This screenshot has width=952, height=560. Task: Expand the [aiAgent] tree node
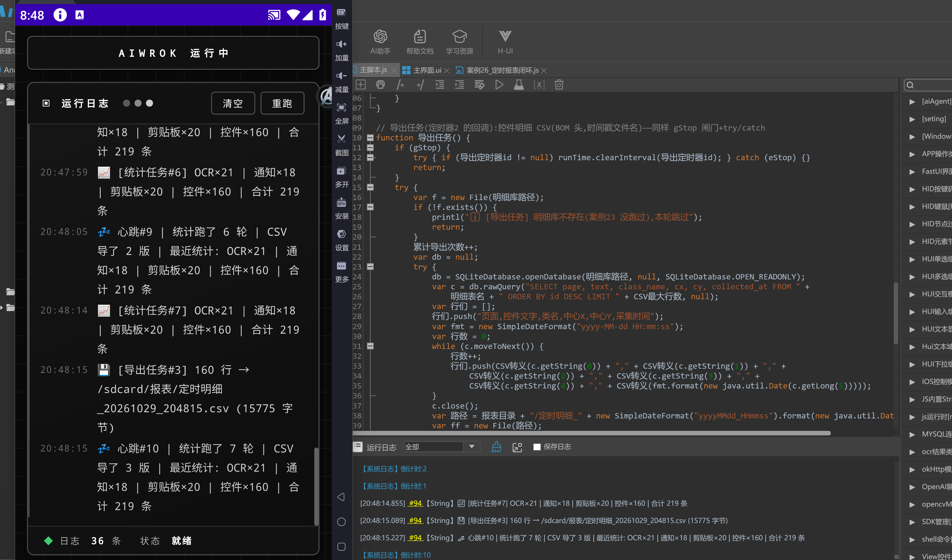point(912,102)
